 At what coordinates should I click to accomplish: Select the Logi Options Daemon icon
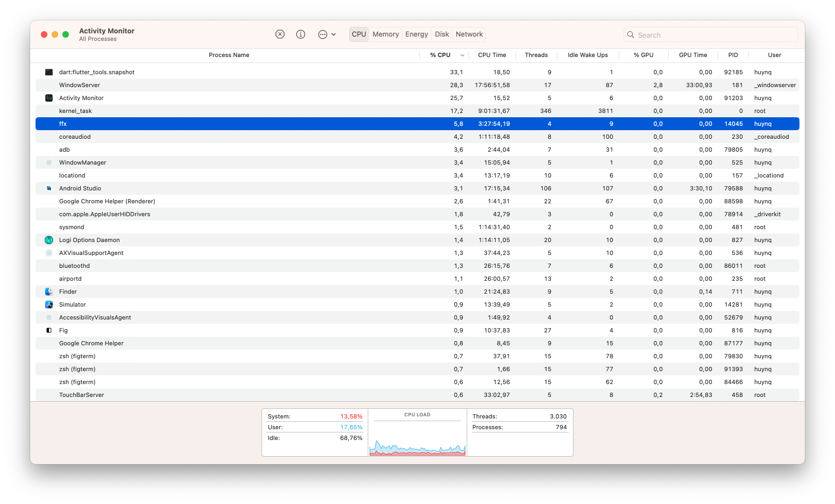[48, 240]
